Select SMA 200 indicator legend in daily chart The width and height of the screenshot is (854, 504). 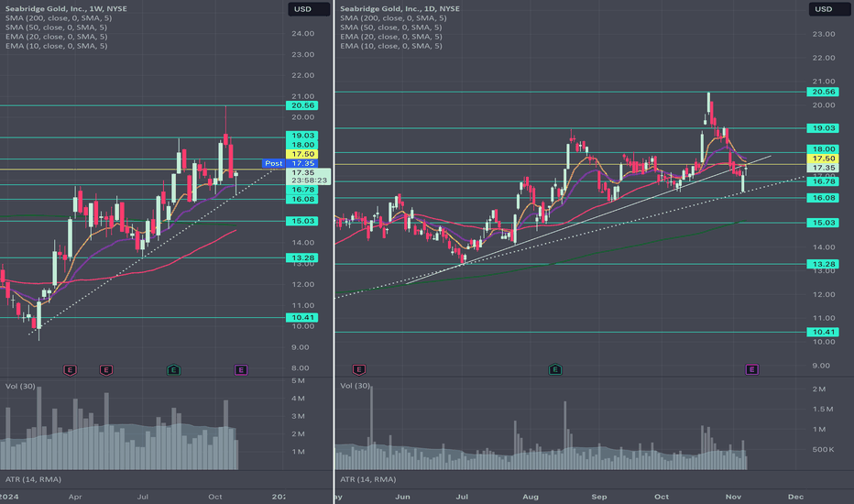point(393,18)
